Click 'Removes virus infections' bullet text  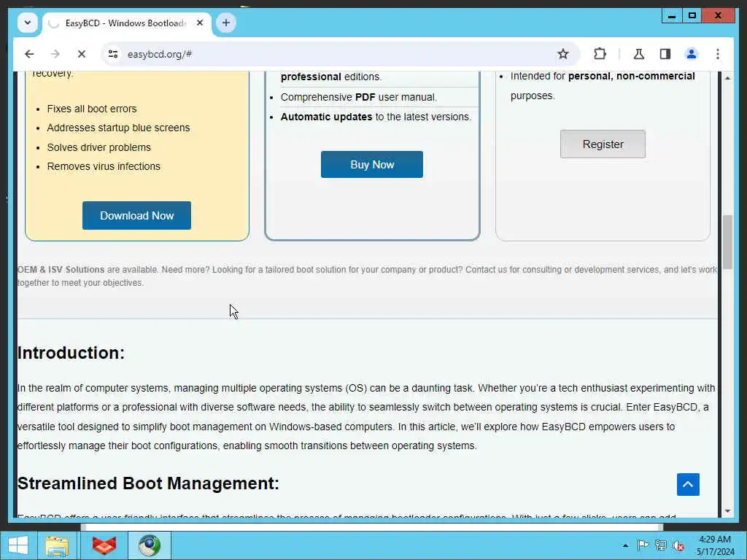click(104, 167)
